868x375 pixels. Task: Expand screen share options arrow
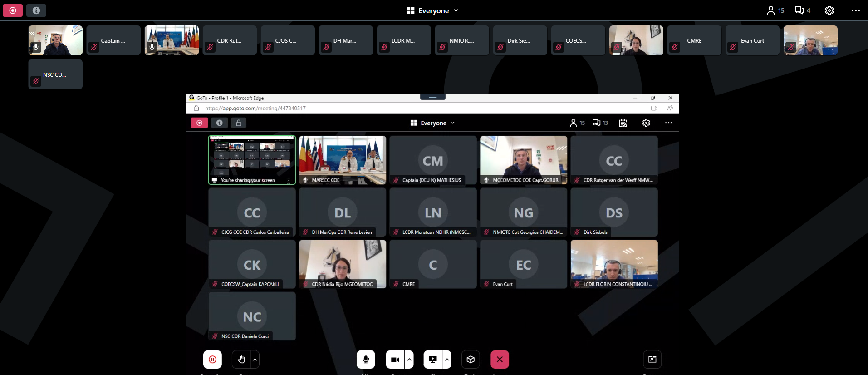coord(447,360)
